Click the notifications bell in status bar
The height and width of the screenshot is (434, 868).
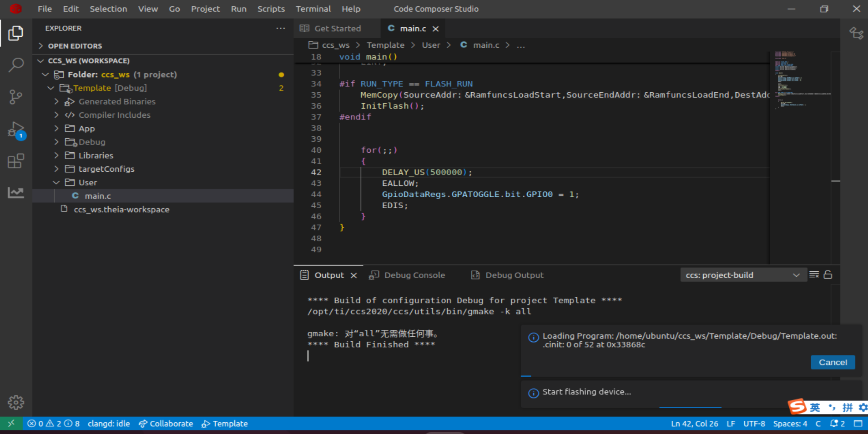click(838, 424)
